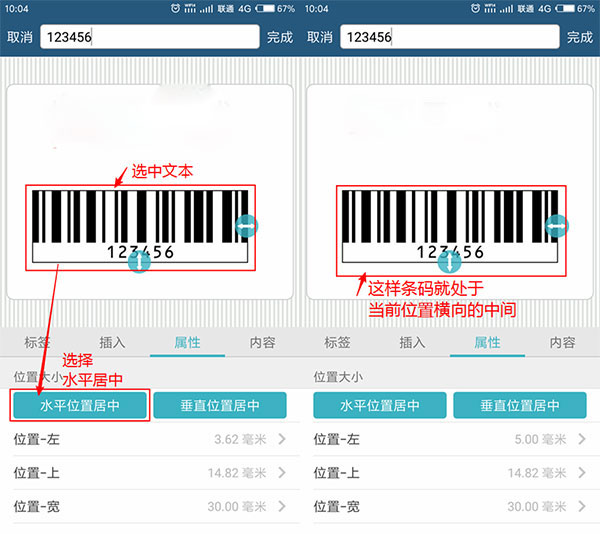This screenshot has height=534, width=600.
Task: Select 属性 tab in the right phone screen
Action: [x=487, y=342]
